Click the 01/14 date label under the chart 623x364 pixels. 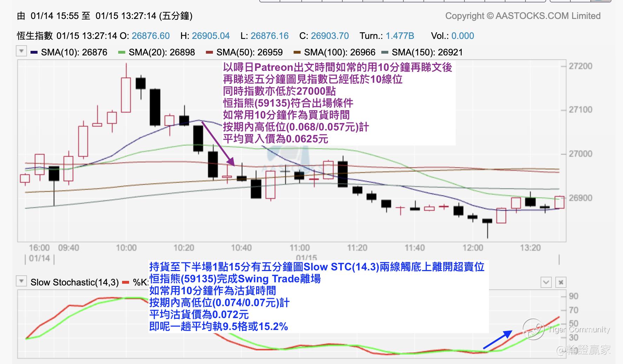tap(39, 258)
